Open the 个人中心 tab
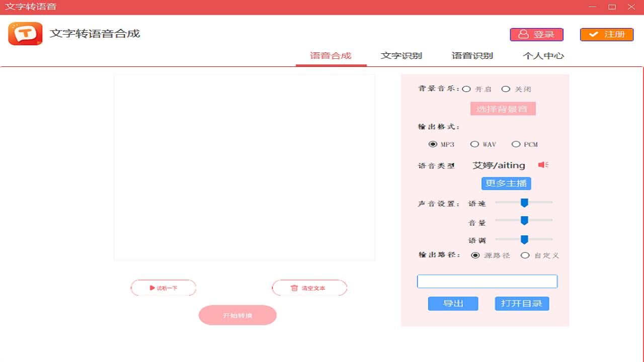 [542, 55]
